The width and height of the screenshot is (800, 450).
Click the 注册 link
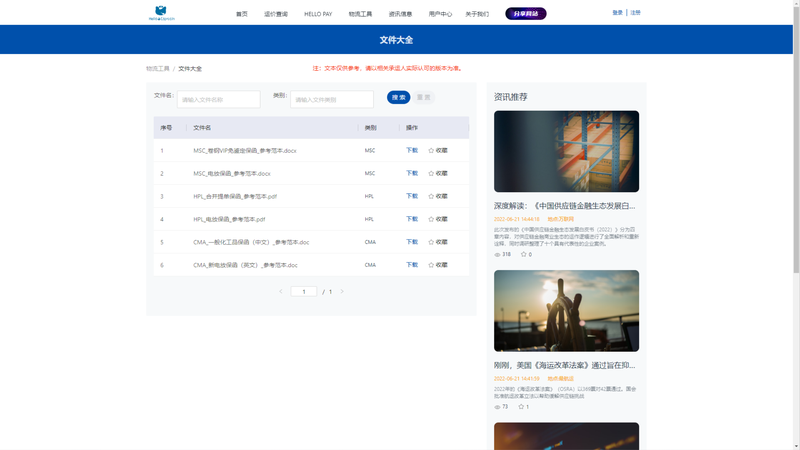635,13
